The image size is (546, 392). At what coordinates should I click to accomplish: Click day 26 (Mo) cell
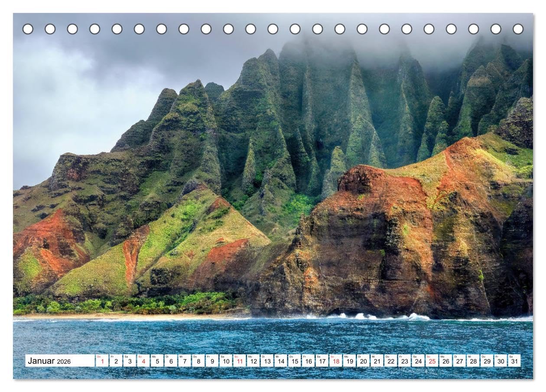point(446,361)
